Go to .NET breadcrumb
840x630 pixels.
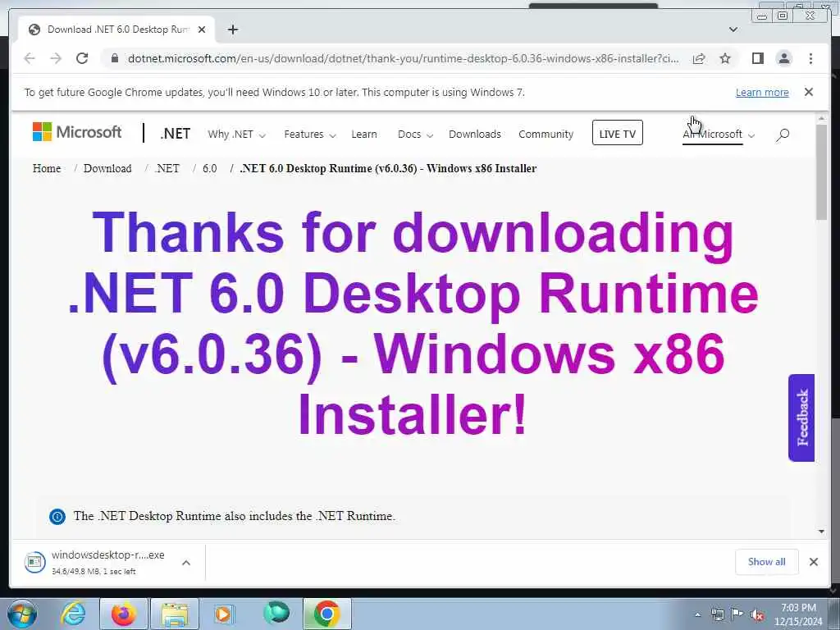(167, 168)
